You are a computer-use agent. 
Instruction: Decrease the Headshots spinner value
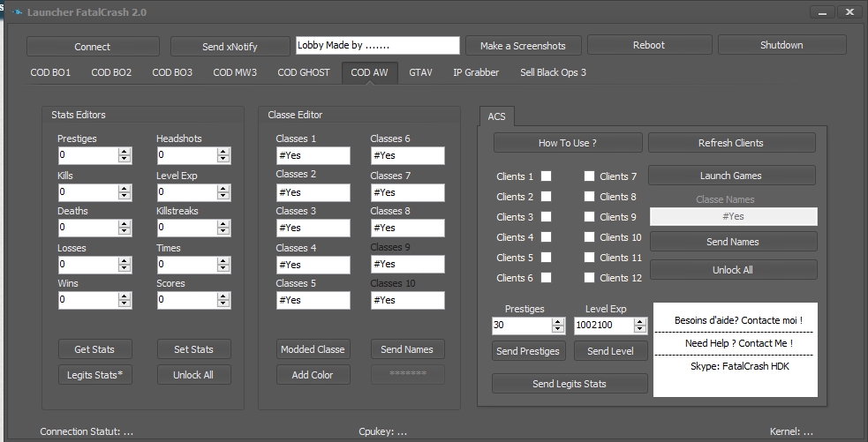[223, 160]
